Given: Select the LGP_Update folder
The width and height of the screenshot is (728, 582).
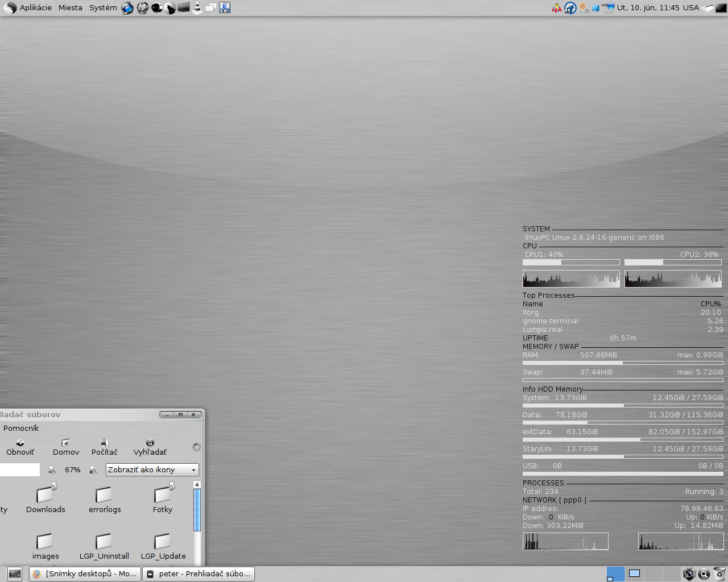Looking at the screenshot, I should coord(163,547).
